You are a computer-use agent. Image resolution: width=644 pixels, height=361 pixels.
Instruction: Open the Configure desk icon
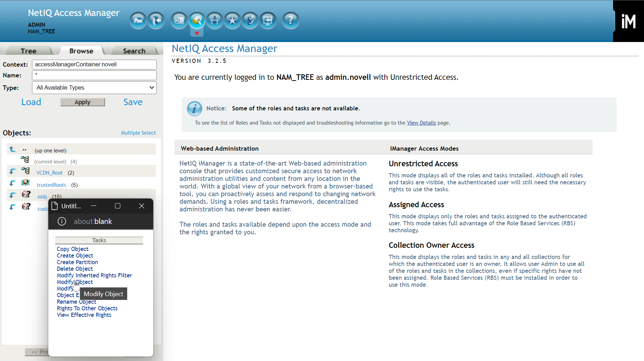[215, 21]
